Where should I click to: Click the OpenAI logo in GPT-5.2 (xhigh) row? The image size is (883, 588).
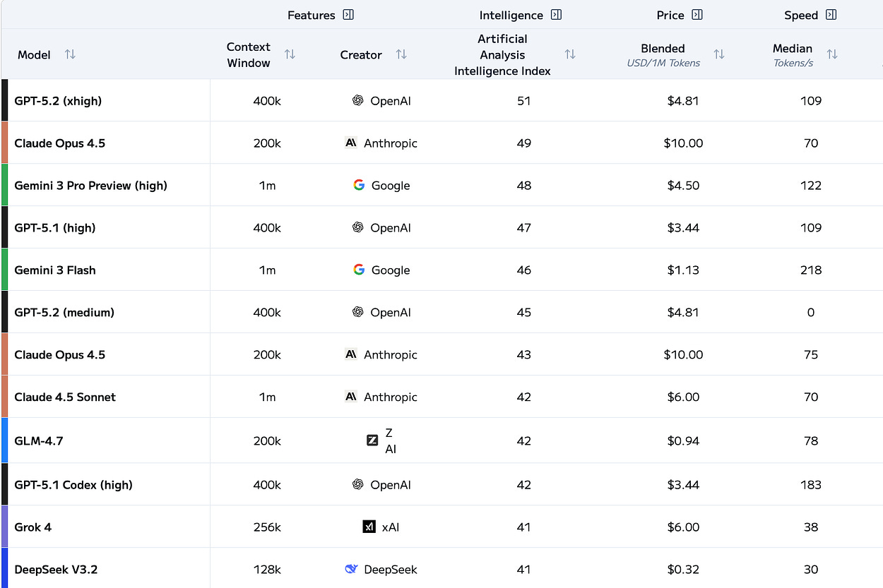point(358,101)
